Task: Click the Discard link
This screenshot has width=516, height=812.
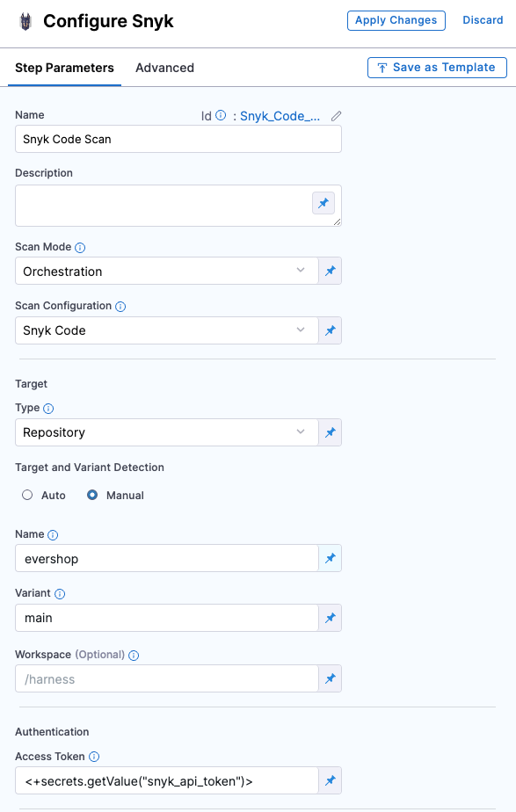Action: tap(483, 20)
